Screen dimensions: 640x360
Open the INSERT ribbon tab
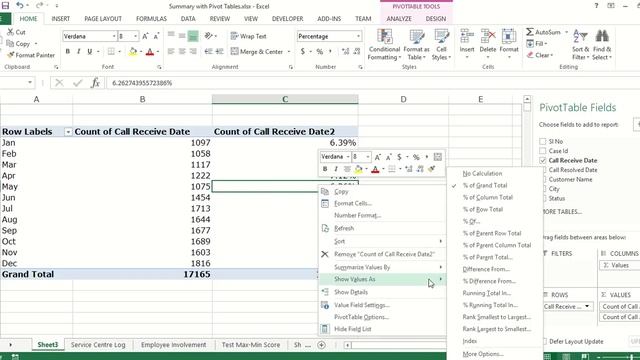point(60,19)
